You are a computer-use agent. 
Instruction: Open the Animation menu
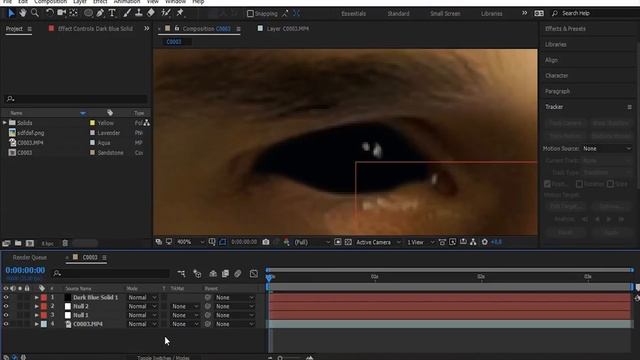127,2
